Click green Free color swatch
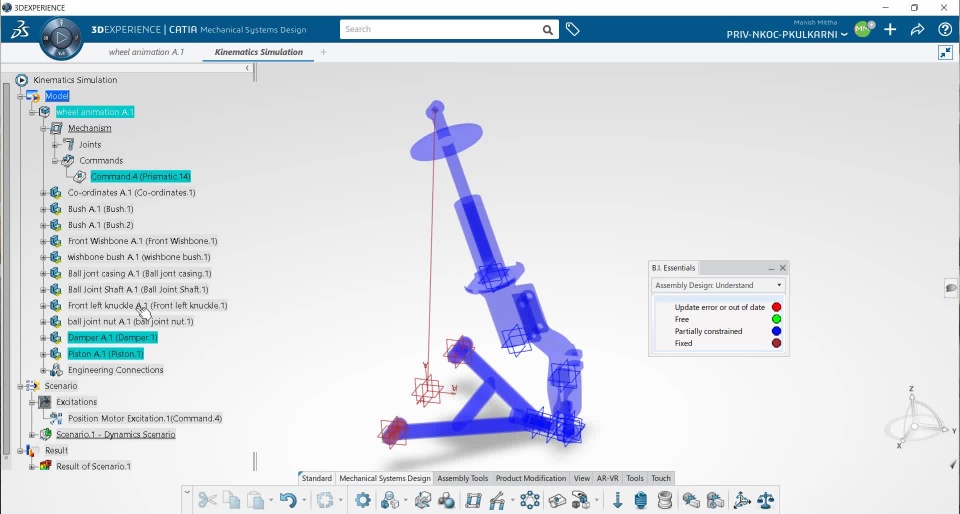 tap(776, 319)
